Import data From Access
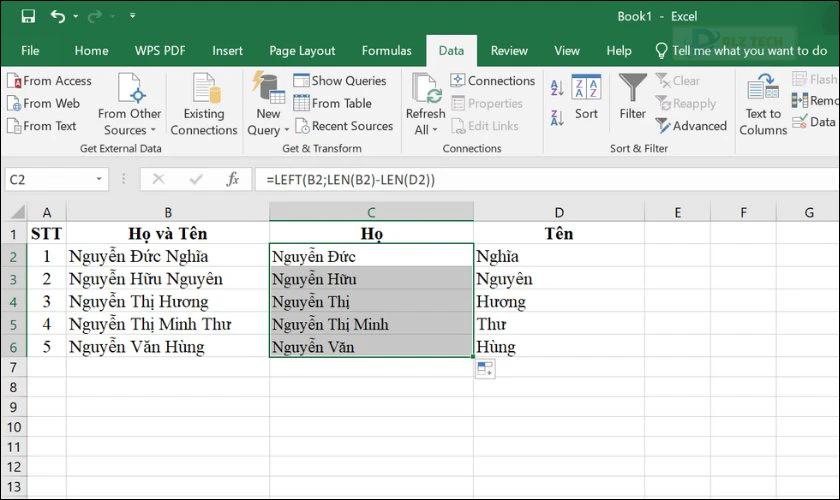Viewport: 840px width, 500px height. pyautogui.click(x=49, y=81)
